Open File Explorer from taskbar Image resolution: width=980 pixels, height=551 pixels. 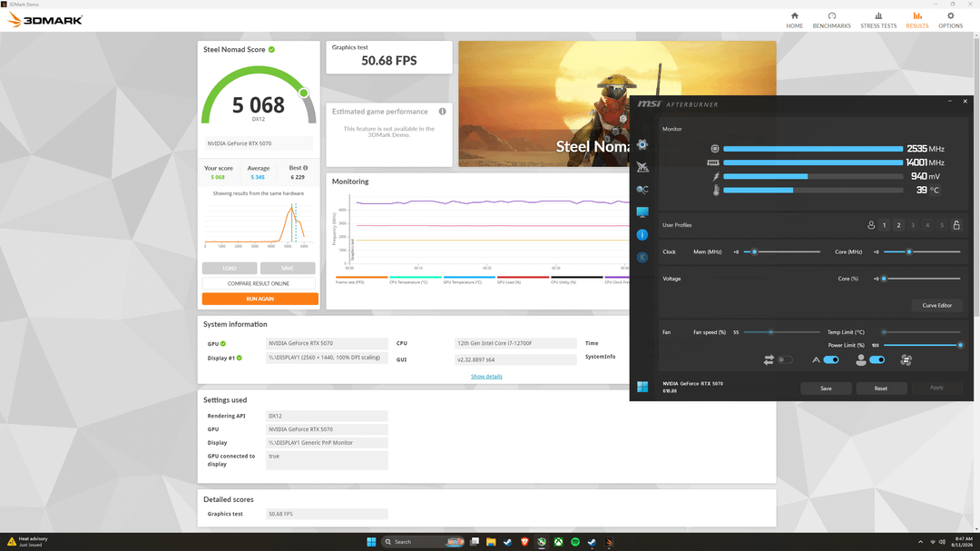click(x=491, y=542)
